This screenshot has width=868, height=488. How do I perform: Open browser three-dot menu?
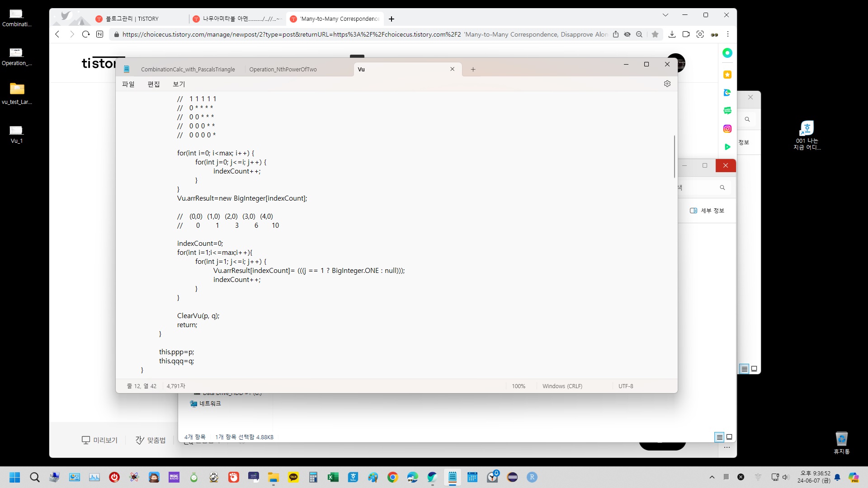click(x=727, y=34)
